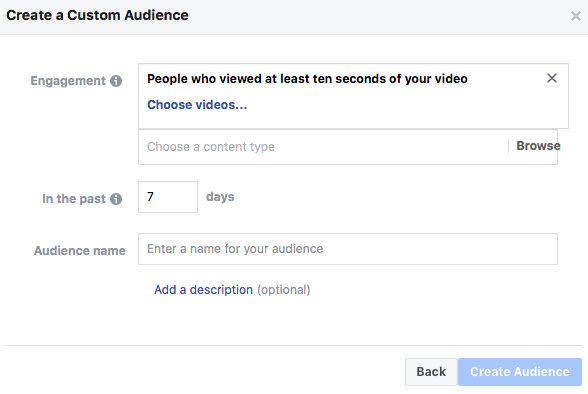Open the Choose videos link
Viewport: 588px width, 394px height.
(197, 105)
